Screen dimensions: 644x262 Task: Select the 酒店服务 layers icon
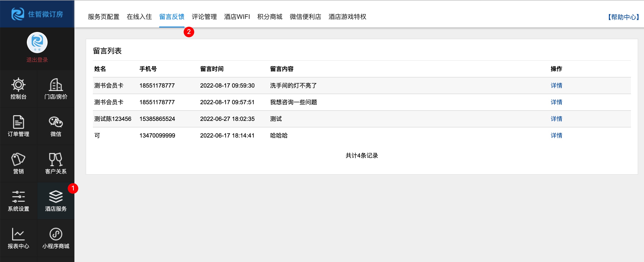[55, 197]
